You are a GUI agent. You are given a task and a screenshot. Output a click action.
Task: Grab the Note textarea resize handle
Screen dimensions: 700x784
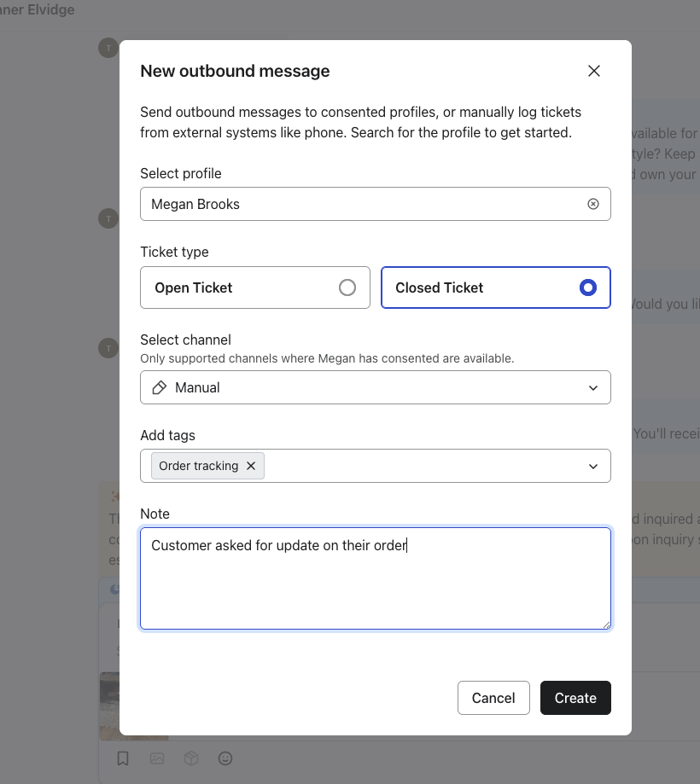606,624
